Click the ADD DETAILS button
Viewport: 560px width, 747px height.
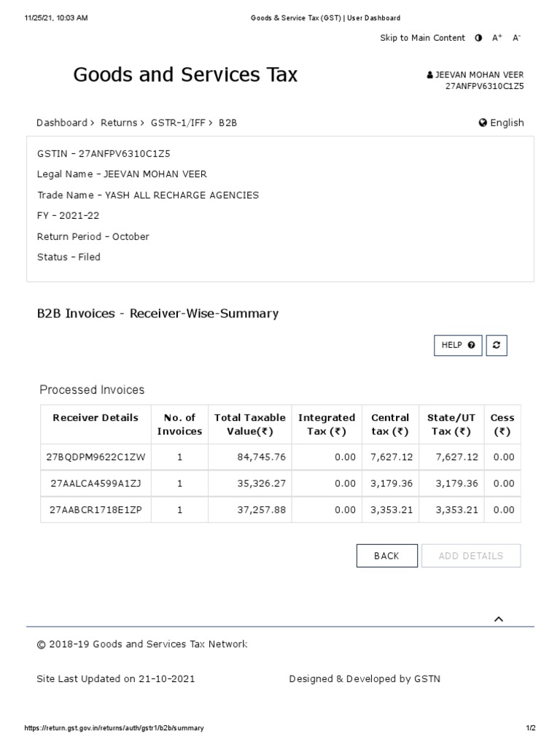471,556
